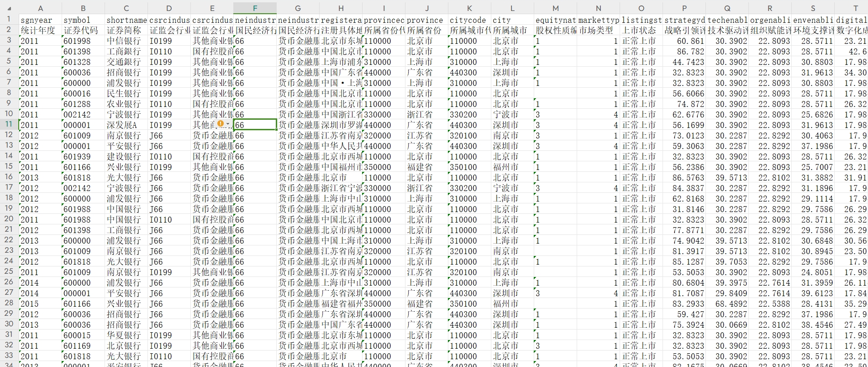
Task: Select column M header
Action: tap(555, 8)
